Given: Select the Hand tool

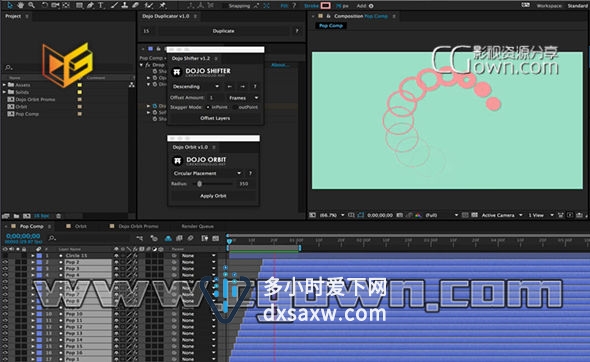Looking at the screenshot, I should point(20,5).
